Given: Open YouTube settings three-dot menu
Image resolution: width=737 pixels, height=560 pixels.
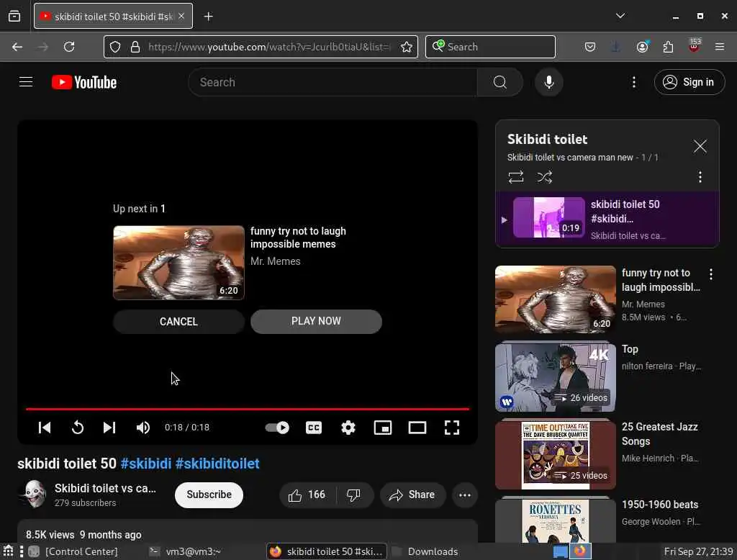Looking at the screenshot, I should tap(633, 82).
